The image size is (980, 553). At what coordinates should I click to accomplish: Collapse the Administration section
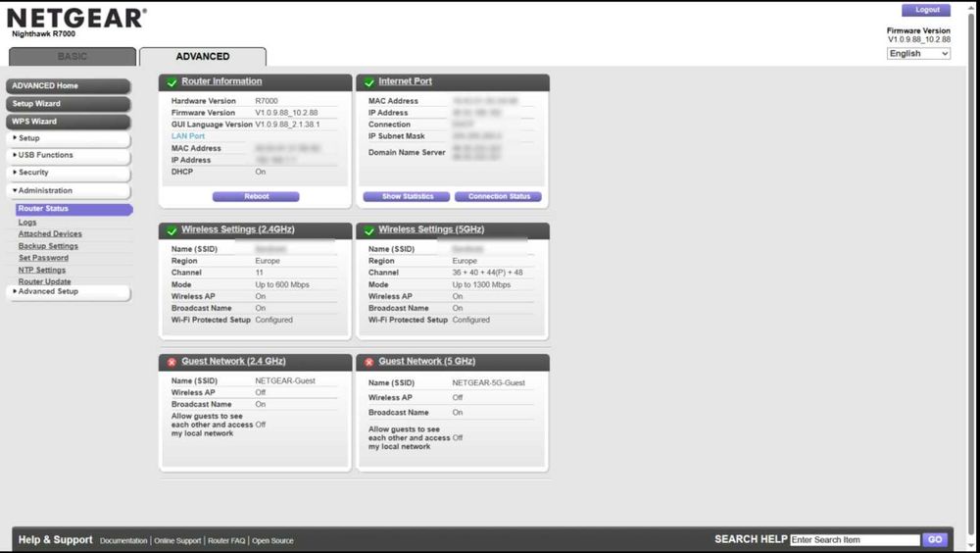point(69,191)
